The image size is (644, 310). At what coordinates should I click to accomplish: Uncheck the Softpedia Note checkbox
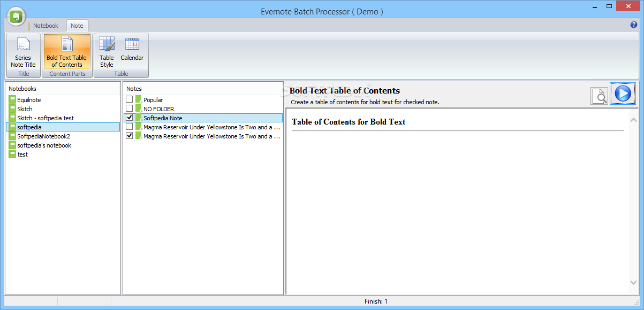click(129, 118)
